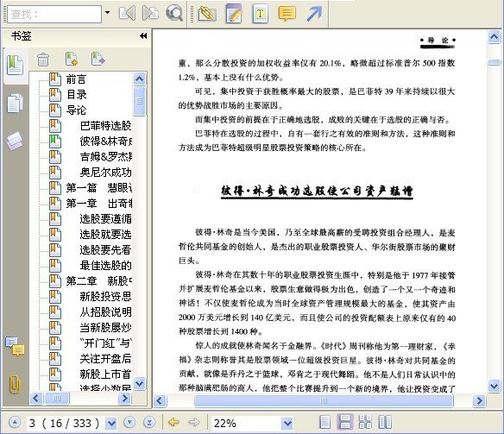Open the 当新股屡炒 bookmark
504x434 pixels.
pyautogui.click(x=106, y=327)
